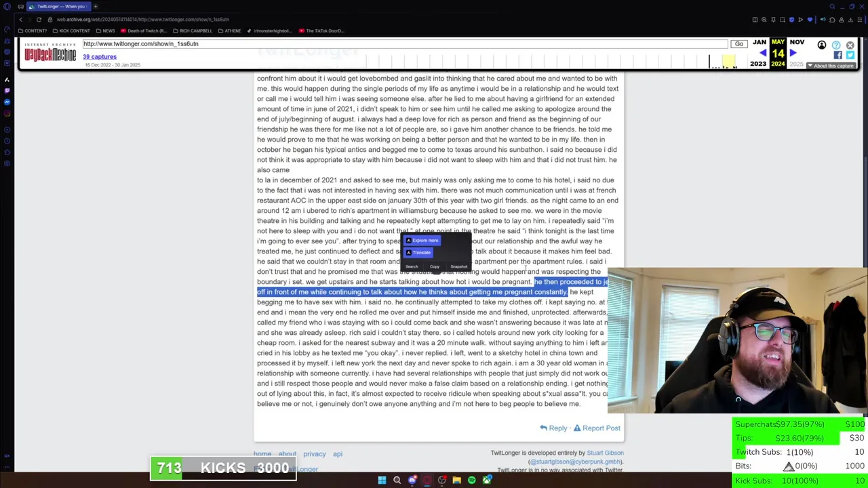
Task: Report the TwitLonger post
Action: pyautogui.click(x=597, y=428)
